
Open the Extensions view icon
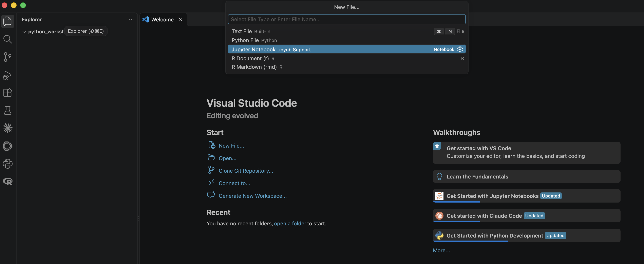click(7, 93)
